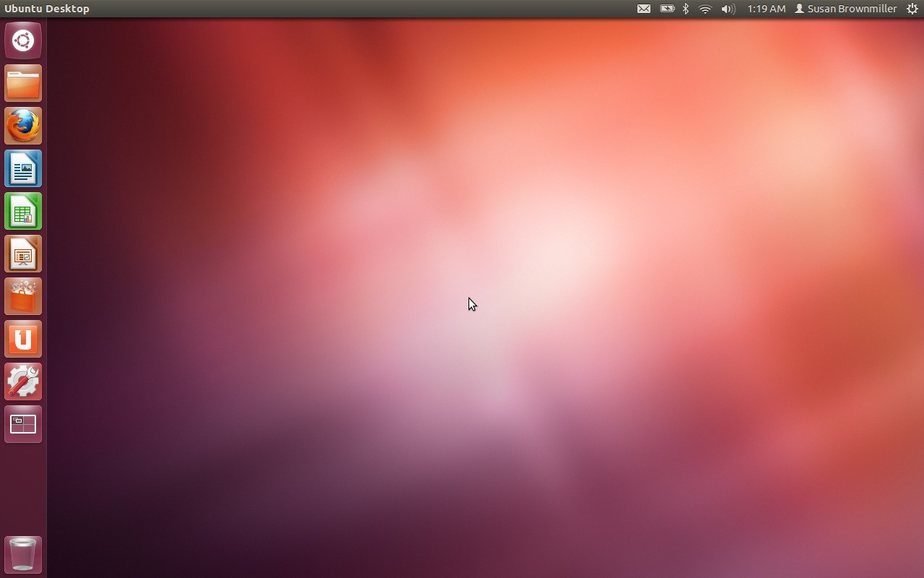The height and width of the screenshot is (578, 924).
Task: Open the Bluetooth indicator menu
Action: [x=686, y=9]
